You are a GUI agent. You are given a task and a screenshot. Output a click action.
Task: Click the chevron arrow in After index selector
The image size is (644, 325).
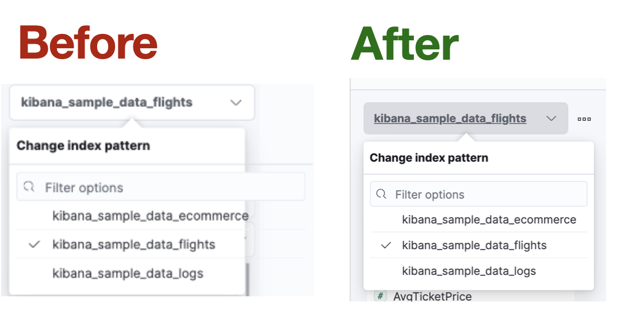(x=551, y=119)
